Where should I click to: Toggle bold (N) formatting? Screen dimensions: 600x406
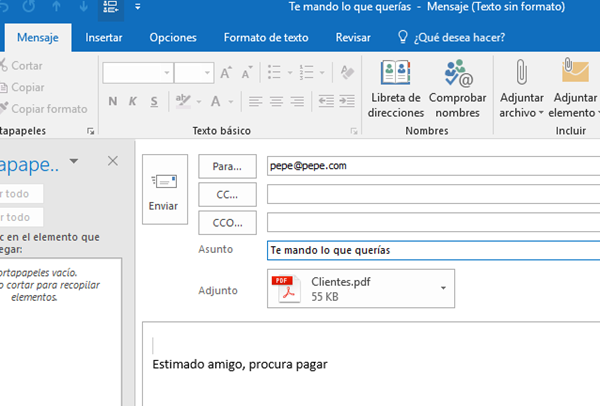pos(112,101)
